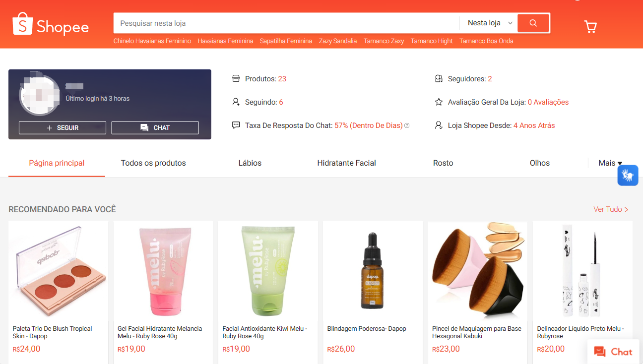The width and height of the screenshot is (643, 364).
Task: Click Tamanco Hight search suggestion
Action: [432, 41]
